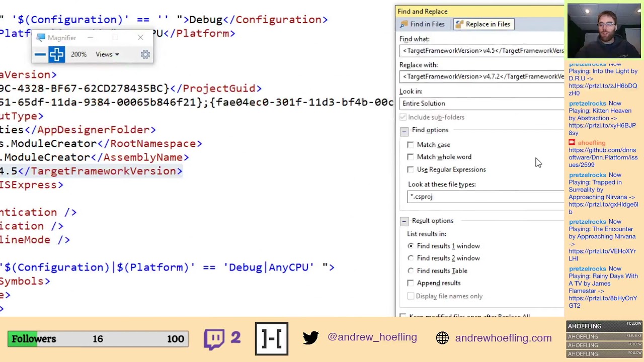Switch to Find in Files tab
This screenshot has width=644, height=362.
[x=423, y=24]
